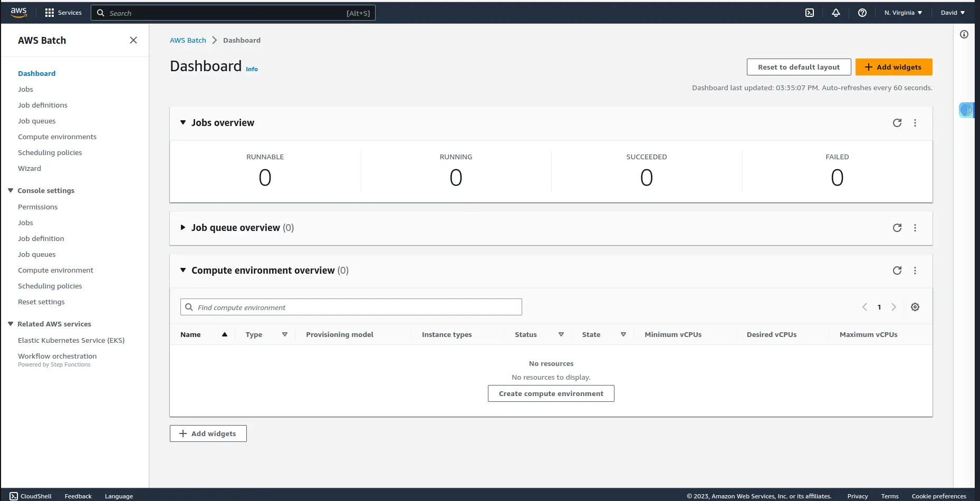The image size is (980, 501).
Task: Click the AWS Batch breadcrumb link
Action: [x=188, y=40]
